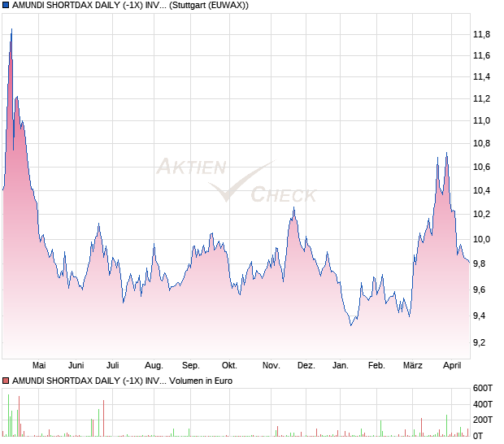Click the 0T volume axis label

click(x=480, y=437)
